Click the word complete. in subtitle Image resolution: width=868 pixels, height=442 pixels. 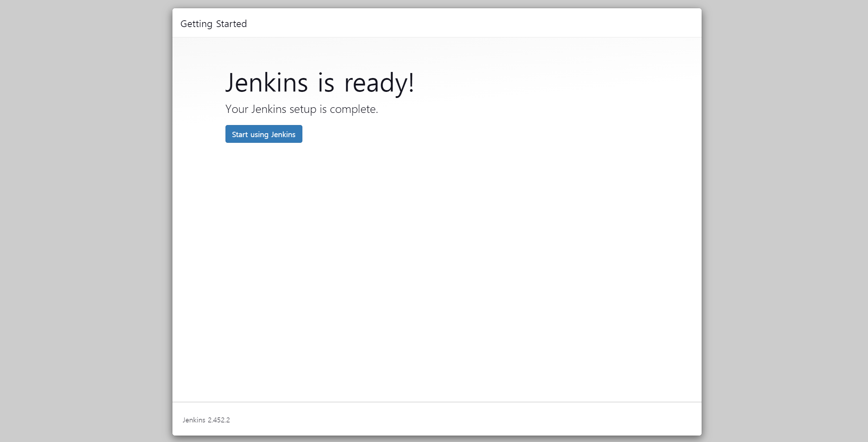click(x=353, y=109)
